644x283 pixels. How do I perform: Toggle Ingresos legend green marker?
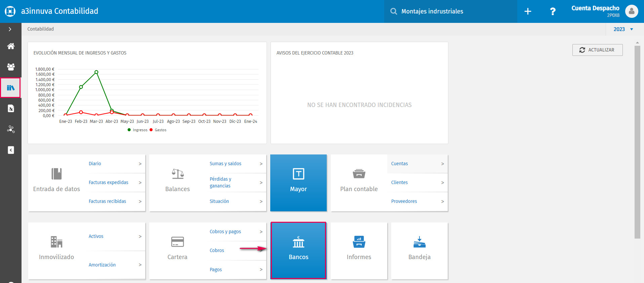129,130
